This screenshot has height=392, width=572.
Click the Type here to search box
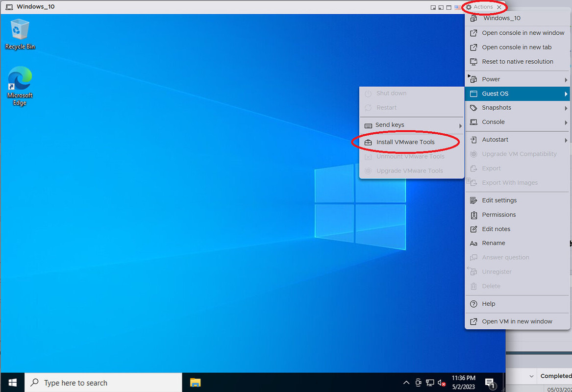pyautogui.click(x=103, y=383)
